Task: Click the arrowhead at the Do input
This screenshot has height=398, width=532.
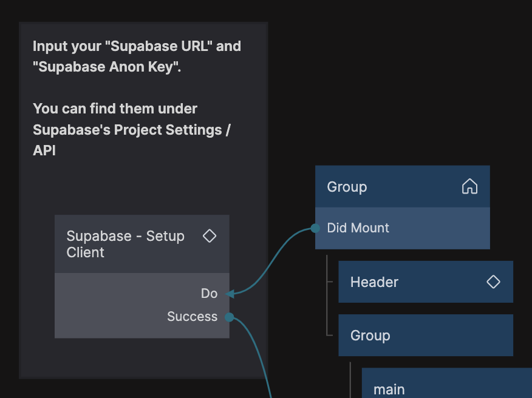Action: [x=230, y=294]
